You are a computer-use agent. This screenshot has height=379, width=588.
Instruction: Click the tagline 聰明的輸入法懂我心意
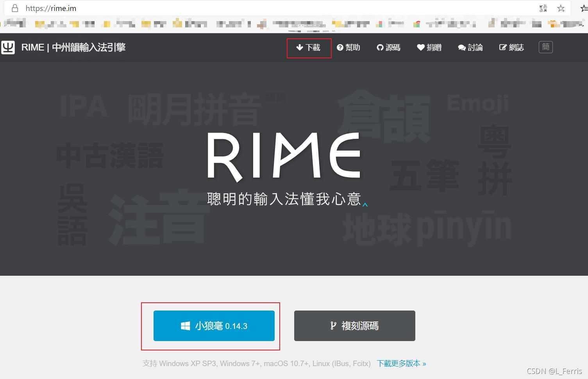[284, 199]
